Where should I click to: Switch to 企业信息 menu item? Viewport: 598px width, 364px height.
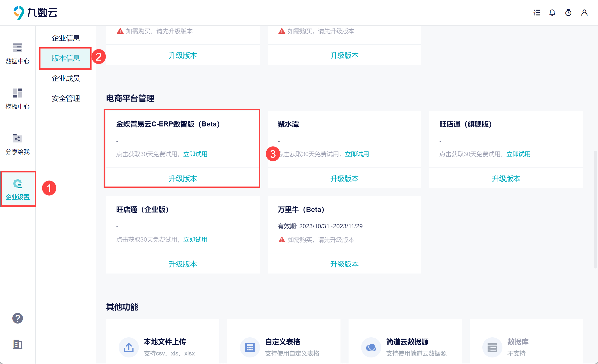click(x=66, y=38)
